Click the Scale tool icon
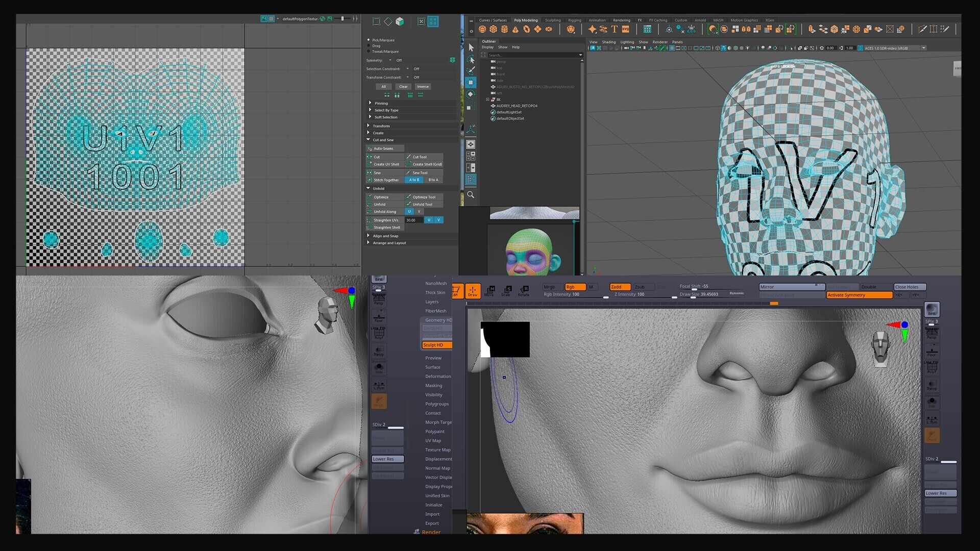Screen dimensions: 980x551 [x=506, y=291]
